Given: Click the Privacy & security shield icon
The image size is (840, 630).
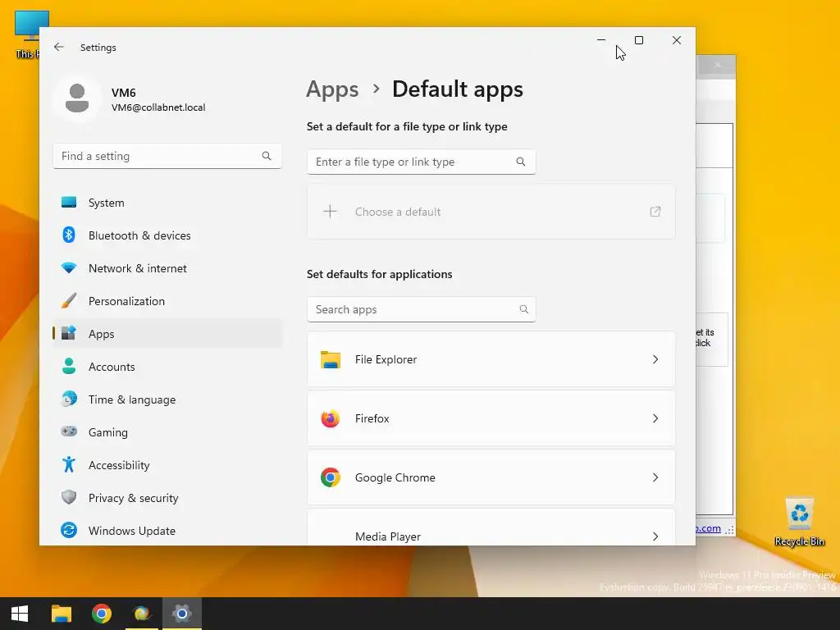Looking at the screenshot, I should click(69, 498).
